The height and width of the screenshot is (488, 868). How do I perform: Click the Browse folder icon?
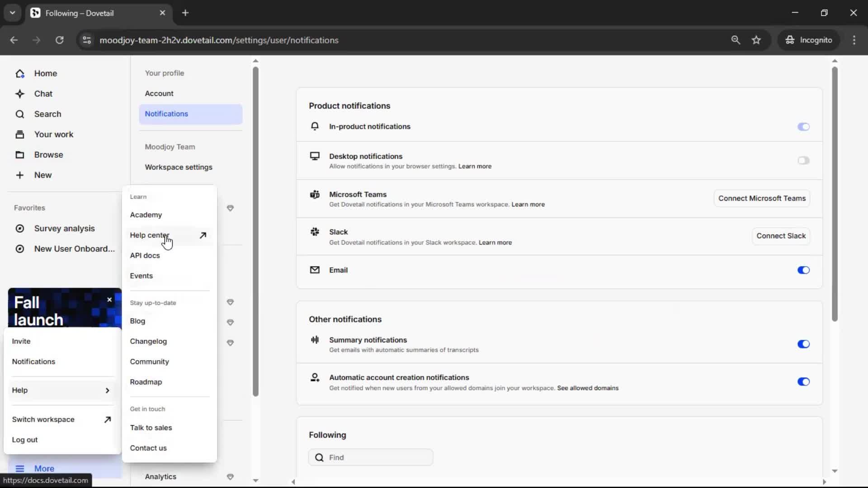tap(20, 155)
